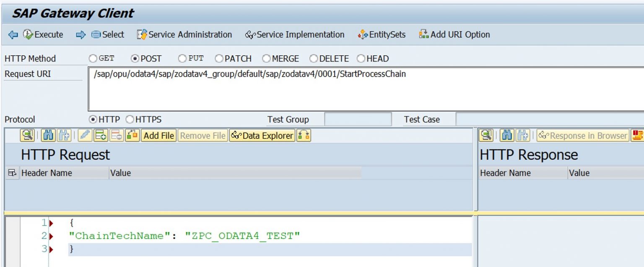Click the Find Next binoculars icon
This screenshot has width=644, height=267.
(64, 136)
